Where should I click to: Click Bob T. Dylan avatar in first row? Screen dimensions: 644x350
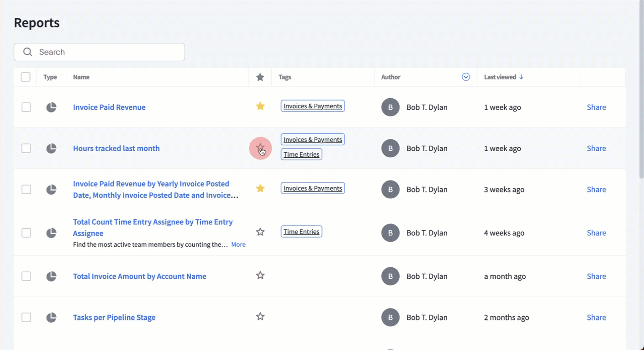390,107
